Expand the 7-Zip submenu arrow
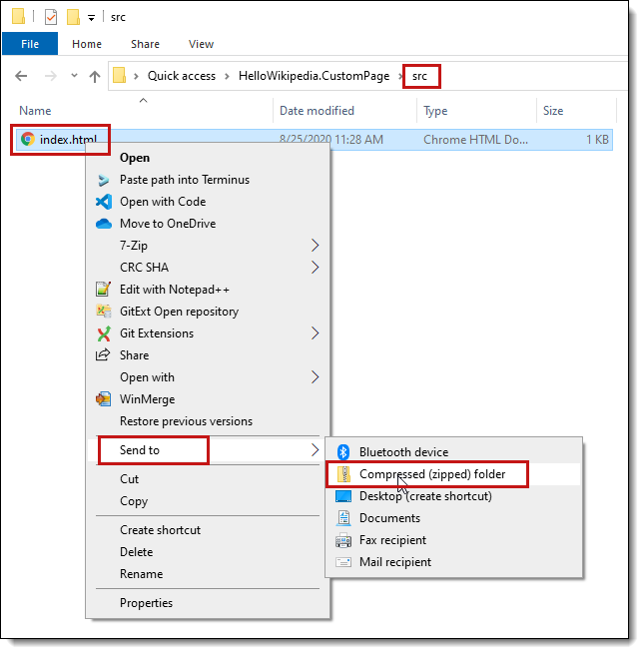644x654 pixels. tap(316, 246)
